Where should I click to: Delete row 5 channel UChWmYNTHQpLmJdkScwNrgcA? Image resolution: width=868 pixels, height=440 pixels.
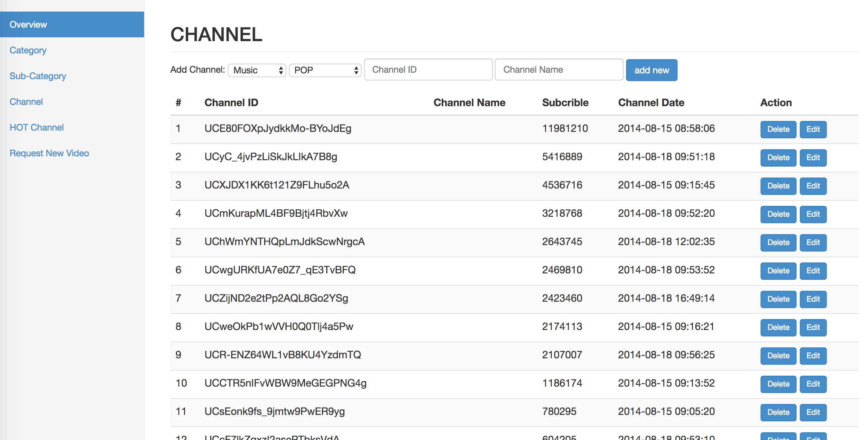[778, 243]
